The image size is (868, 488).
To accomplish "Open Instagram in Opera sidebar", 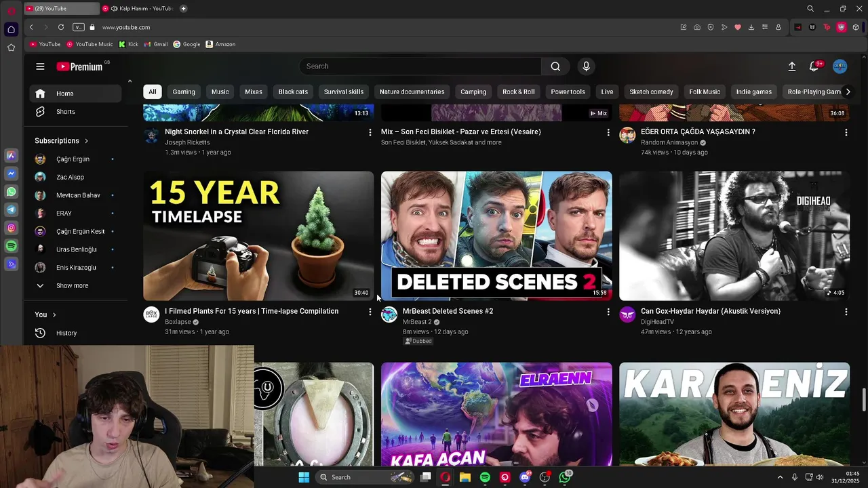I will point(11,228).
